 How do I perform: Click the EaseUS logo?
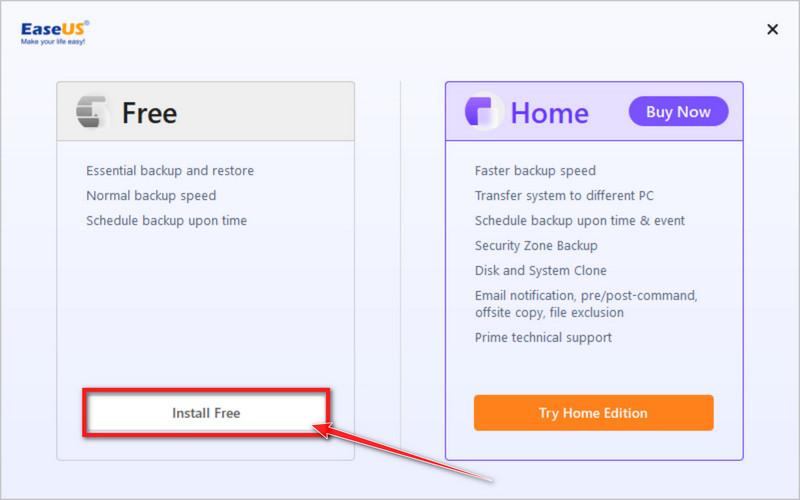pos(54,33)
